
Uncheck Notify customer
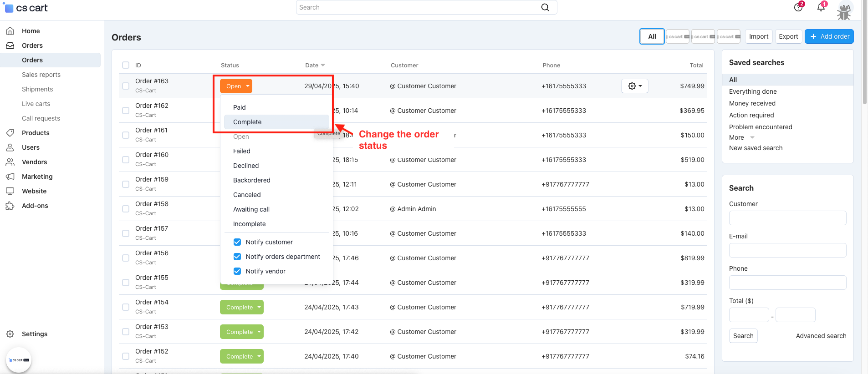pyautogui.click(x=237, y=242)
